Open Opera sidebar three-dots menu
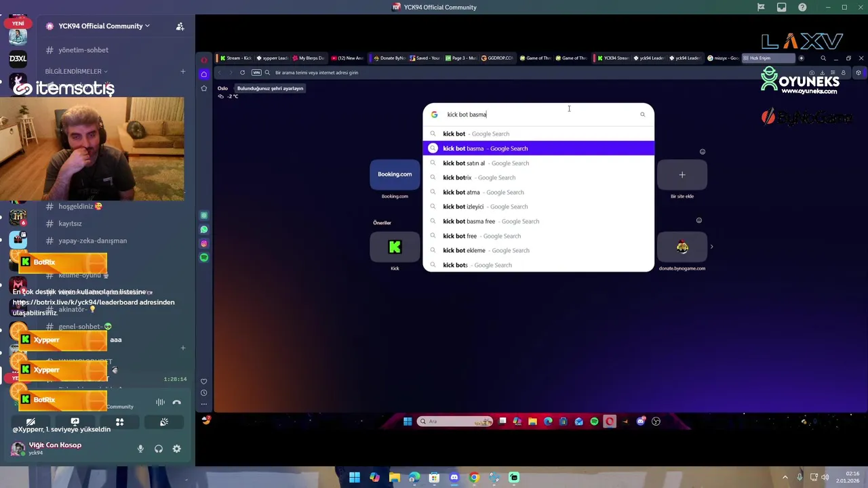 [x=203, y=404]
